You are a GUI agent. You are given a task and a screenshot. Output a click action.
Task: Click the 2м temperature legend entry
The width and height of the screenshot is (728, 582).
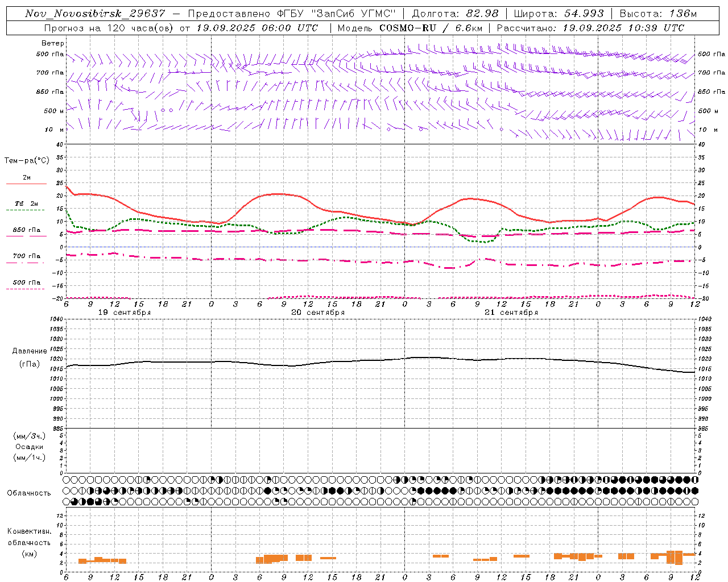(x=27, y=177)
